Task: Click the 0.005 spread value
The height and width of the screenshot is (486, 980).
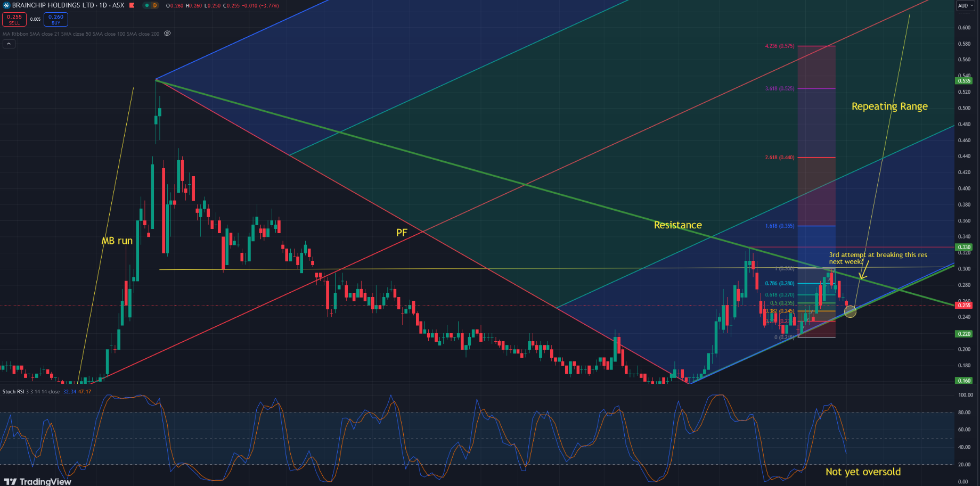Action: click(x=35, y=19)
